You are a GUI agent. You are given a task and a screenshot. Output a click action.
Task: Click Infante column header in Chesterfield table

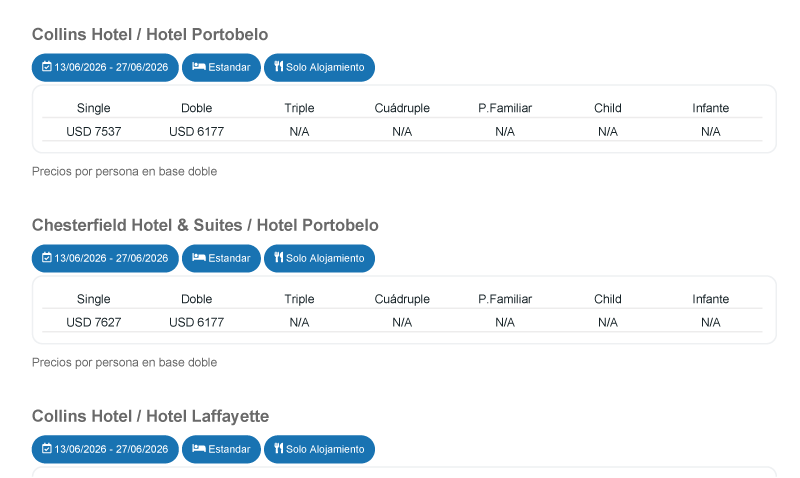click(710, 299)
